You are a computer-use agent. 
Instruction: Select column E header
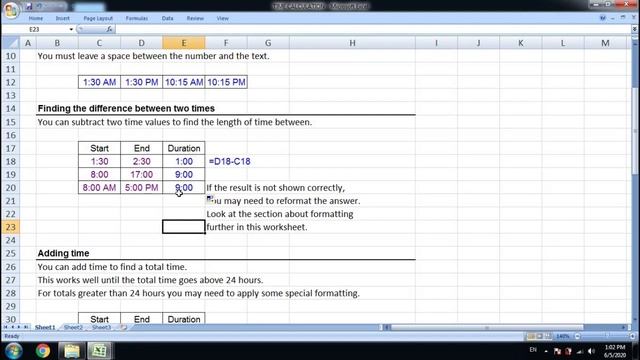pos(184,43)
